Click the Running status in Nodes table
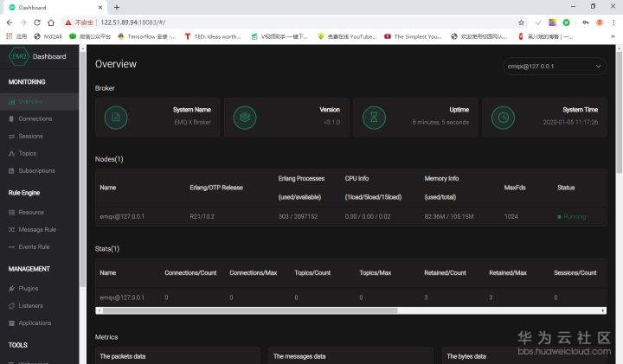This screenshot has height=364, width=623. tap(572, 216)
